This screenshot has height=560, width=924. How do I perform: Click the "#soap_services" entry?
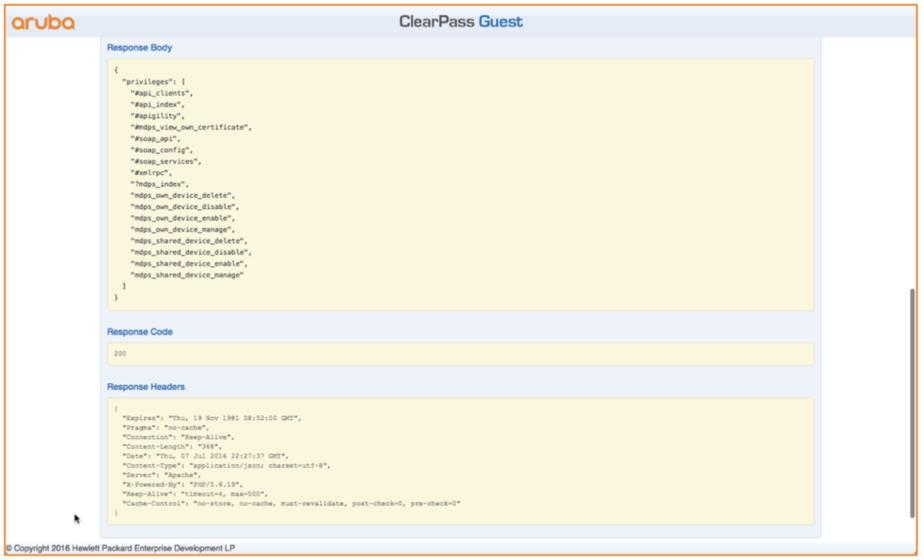point(166,161)
